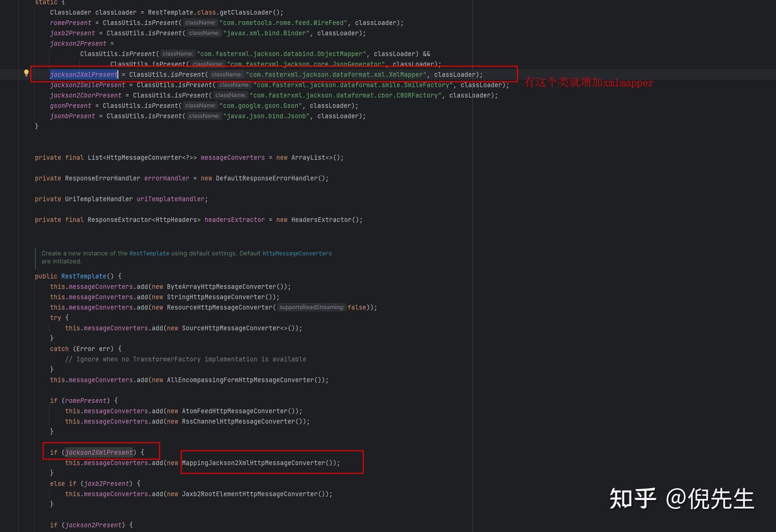This screenshot has height=532, width=776.
Task: Click DefaultResponseErrorHandler constructor call
Action: 270,178
